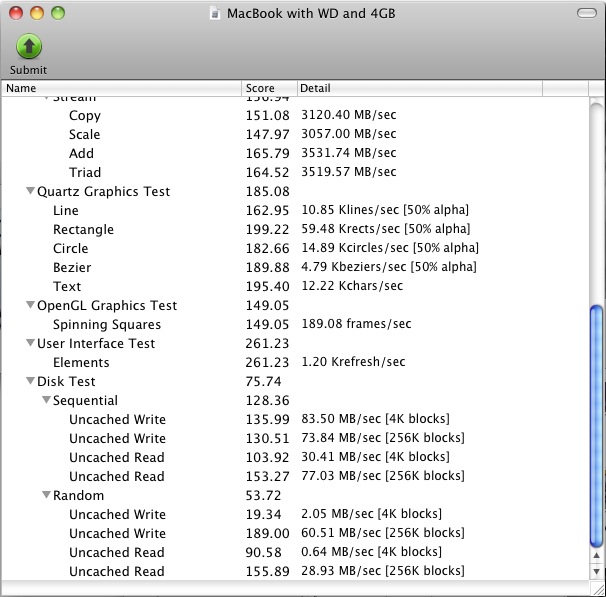Select the Circle row
The height and width of the screenshot is (597, 606).
click(295, 248)
